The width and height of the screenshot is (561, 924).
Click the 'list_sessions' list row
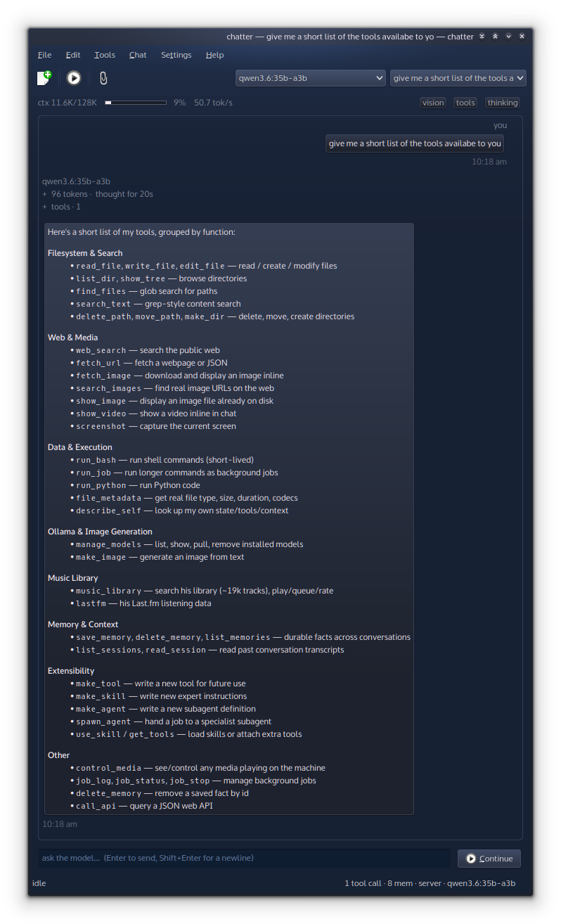207,650
